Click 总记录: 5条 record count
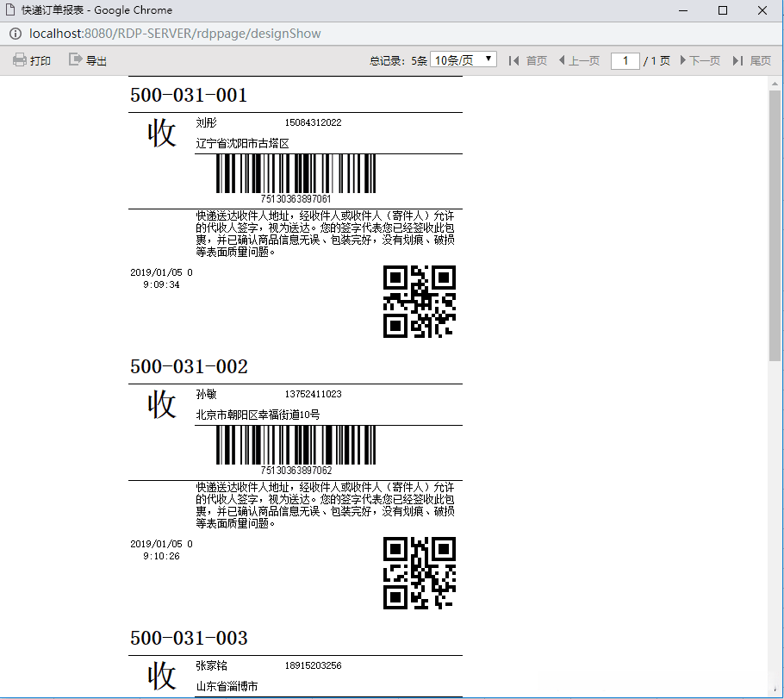The image size is (784, 699). click(398, 60)
